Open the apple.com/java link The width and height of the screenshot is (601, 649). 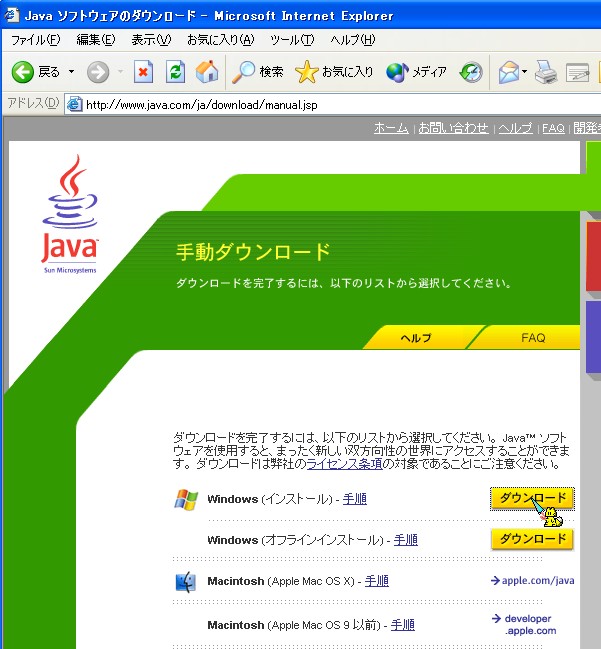[532, 580]
